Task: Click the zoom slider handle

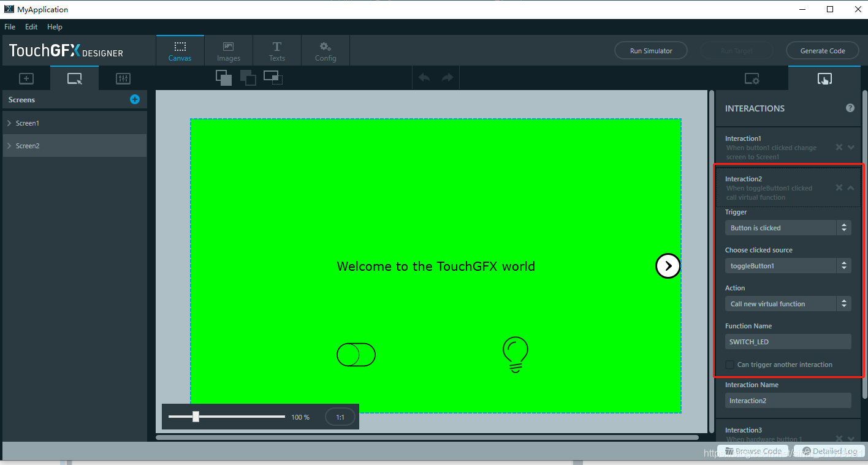Action: pos(196,417)
